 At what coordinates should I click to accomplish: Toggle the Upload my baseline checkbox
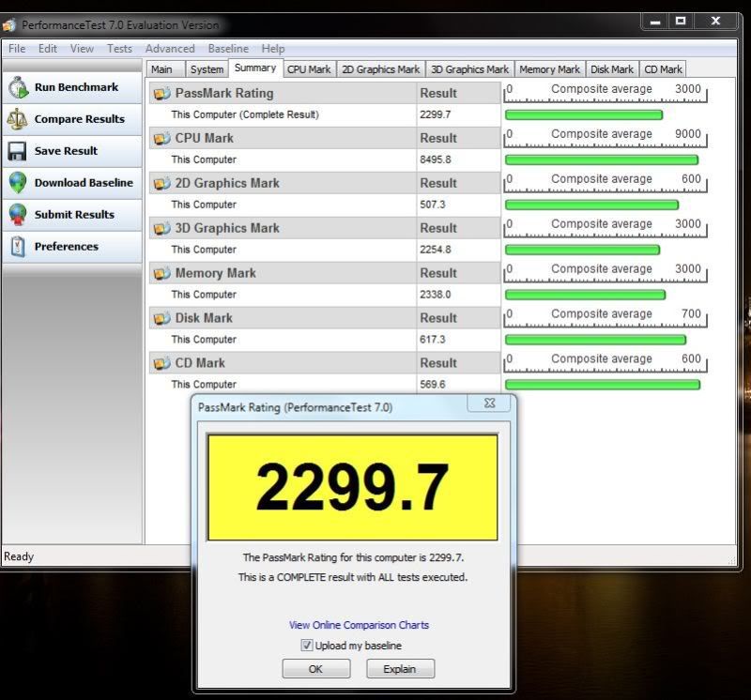[x=307, y=646]
